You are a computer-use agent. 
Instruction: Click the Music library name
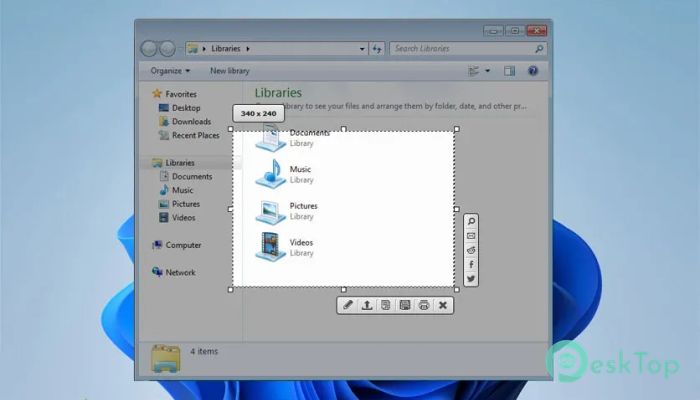[300, 169]
